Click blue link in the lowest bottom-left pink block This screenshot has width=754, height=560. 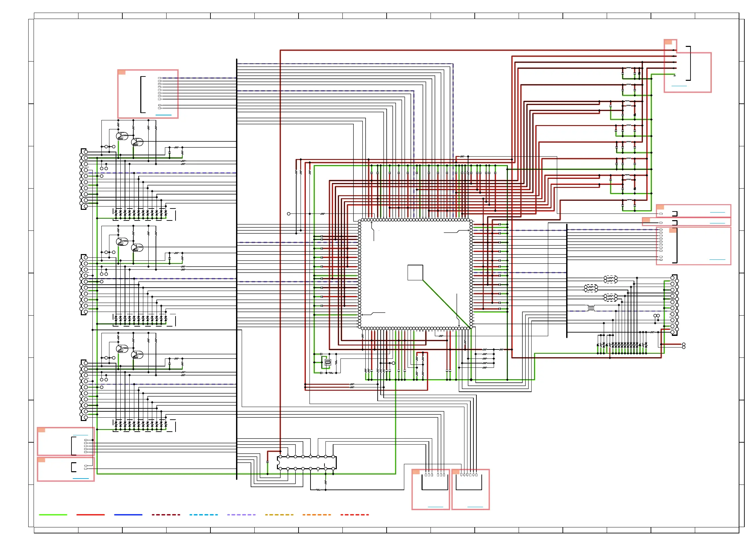(x=81, y=478)
